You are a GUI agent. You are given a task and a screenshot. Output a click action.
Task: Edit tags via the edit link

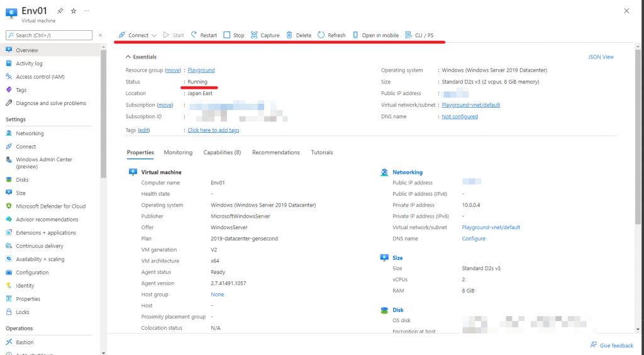pyautogui.click(x=144, y=130)
